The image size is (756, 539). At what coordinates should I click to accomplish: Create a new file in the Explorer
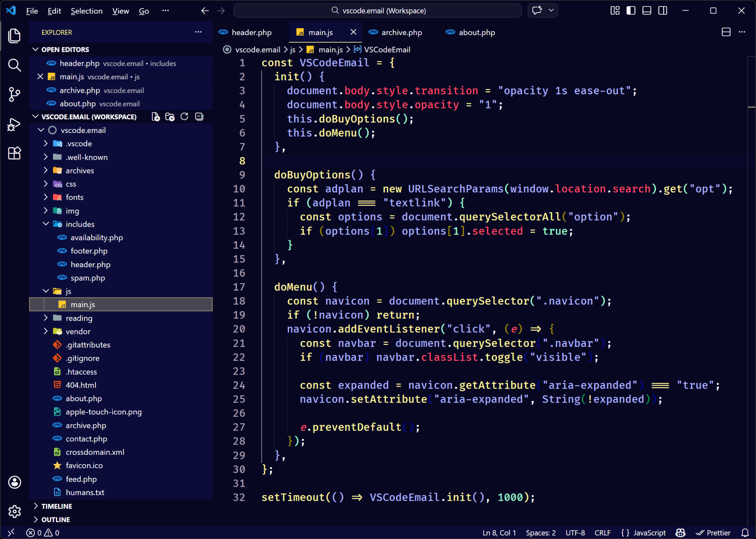click(x=155, y=116)
